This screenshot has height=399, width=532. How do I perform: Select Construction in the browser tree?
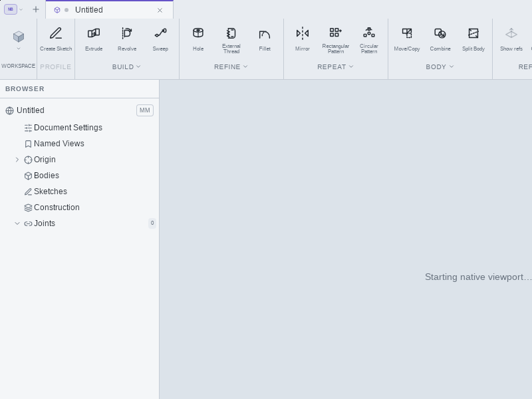coord(79,207)
